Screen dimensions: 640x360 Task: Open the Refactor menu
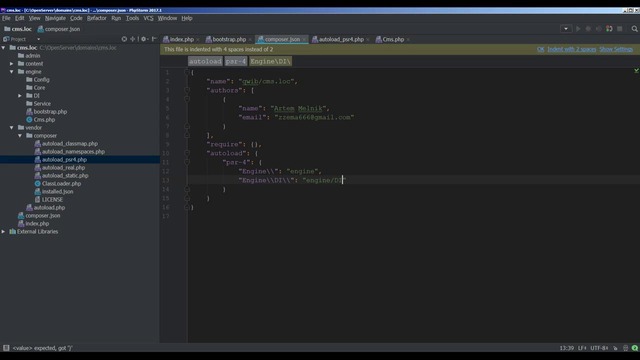point(96,18)
